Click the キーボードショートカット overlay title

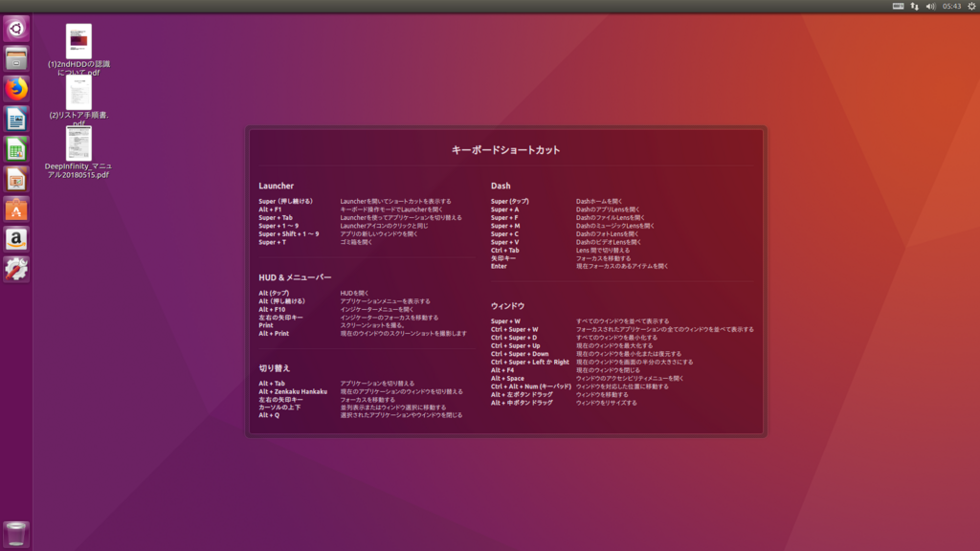point(505,150)
